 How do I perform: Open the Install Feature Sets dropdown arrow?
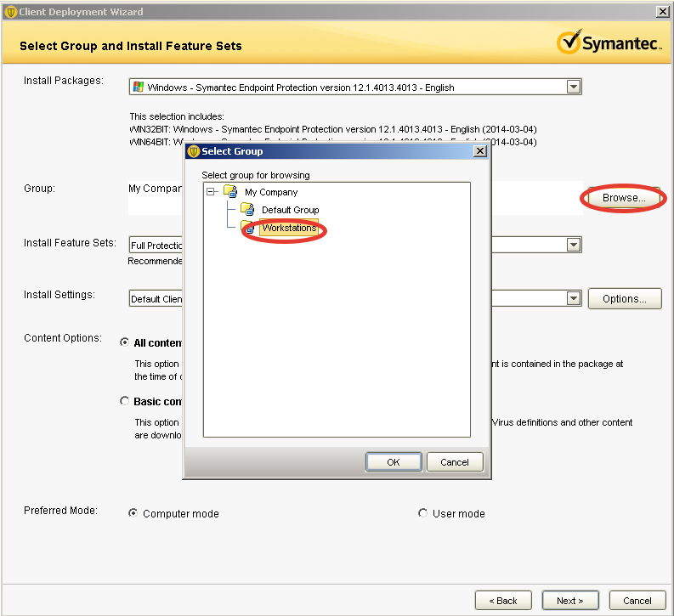pos(574,245)
